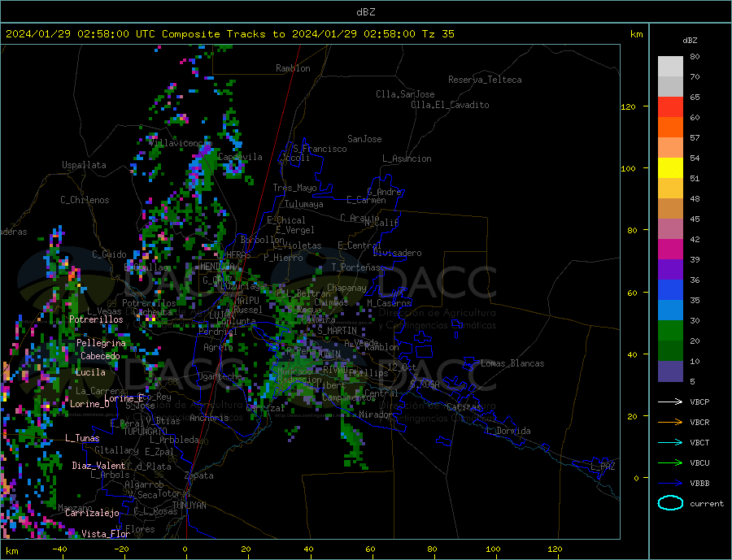732x560 pixels.
Task: Click the white VBCP arrow legend icon
Action: [x=670, y=402]
